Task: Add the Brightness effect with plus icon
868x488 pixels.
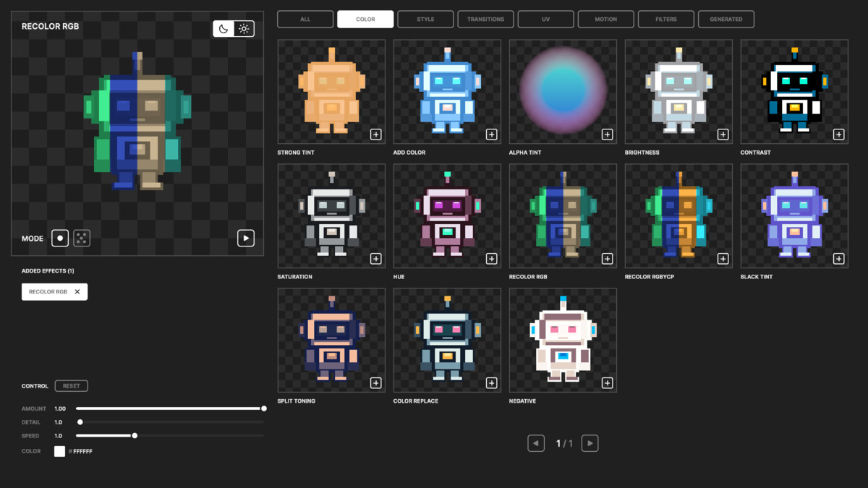Action: coord(723,134)
